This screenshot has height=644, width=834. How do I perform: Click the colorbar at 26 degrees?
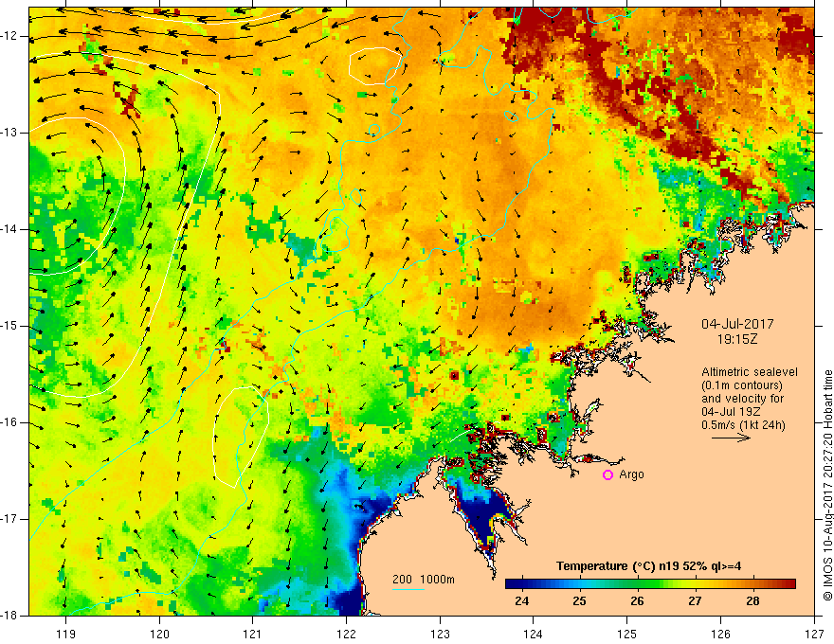[637, 584]
